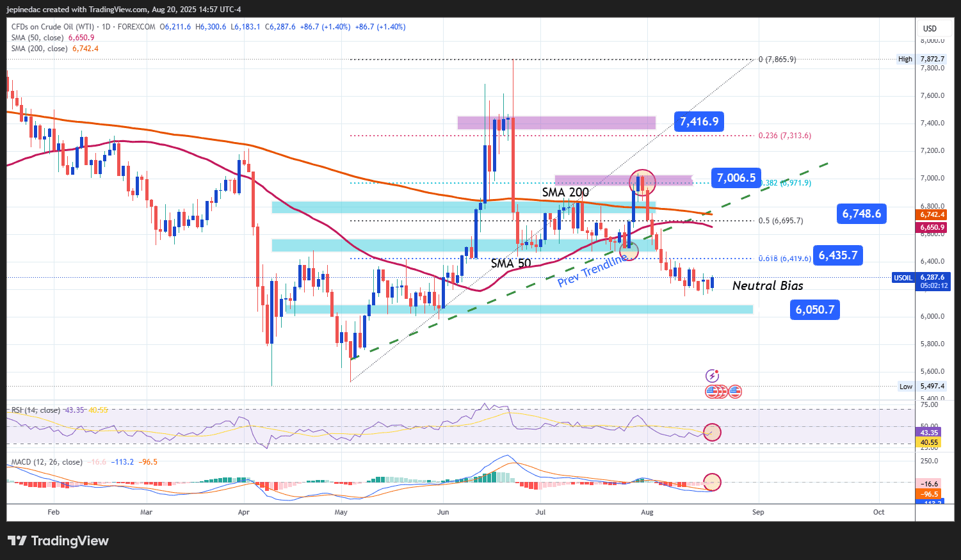961x560 pixels.
Task: Click the 7,416.9 resistance price label
Action: coord(699,121)
